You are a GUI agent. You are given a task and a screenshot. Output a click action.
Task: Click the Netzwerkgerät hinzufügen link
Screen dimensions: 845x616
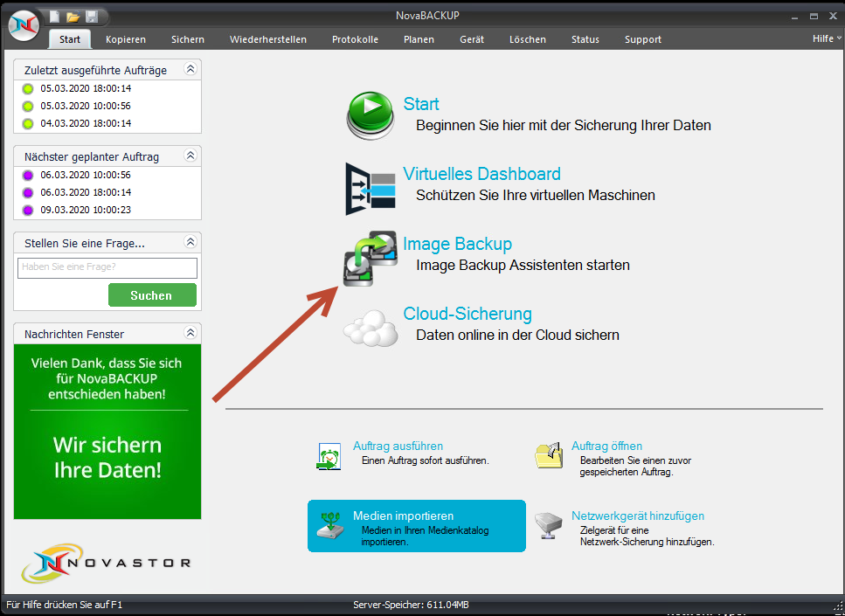tap(638, 516)
